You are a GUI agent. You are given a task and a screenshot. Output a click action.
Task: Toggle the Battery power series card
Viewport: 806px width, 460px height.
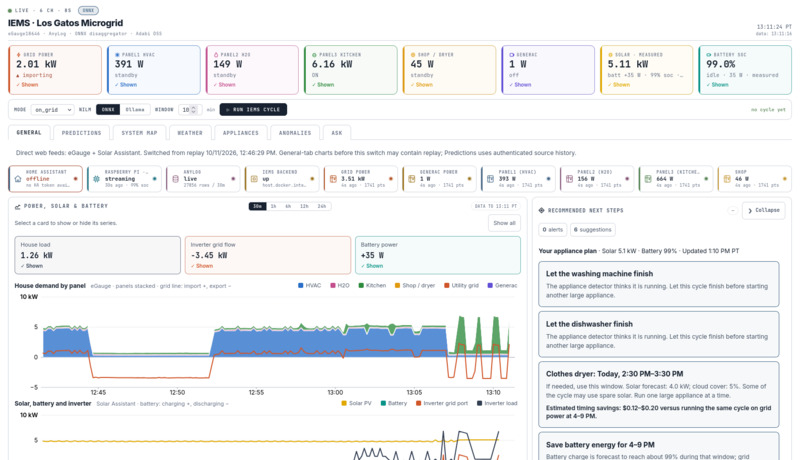438,255
